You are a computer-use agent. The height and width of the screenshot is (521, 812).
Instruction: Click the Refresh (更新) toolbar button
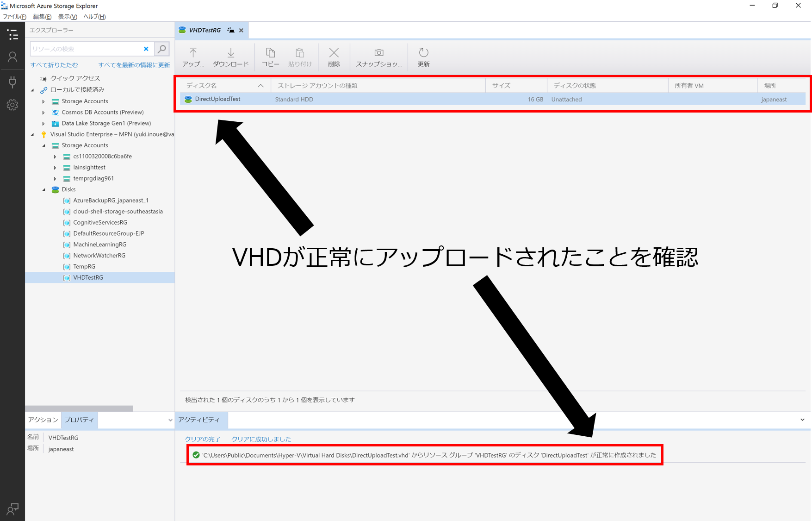pyautogui.click(x=423, y=57)
